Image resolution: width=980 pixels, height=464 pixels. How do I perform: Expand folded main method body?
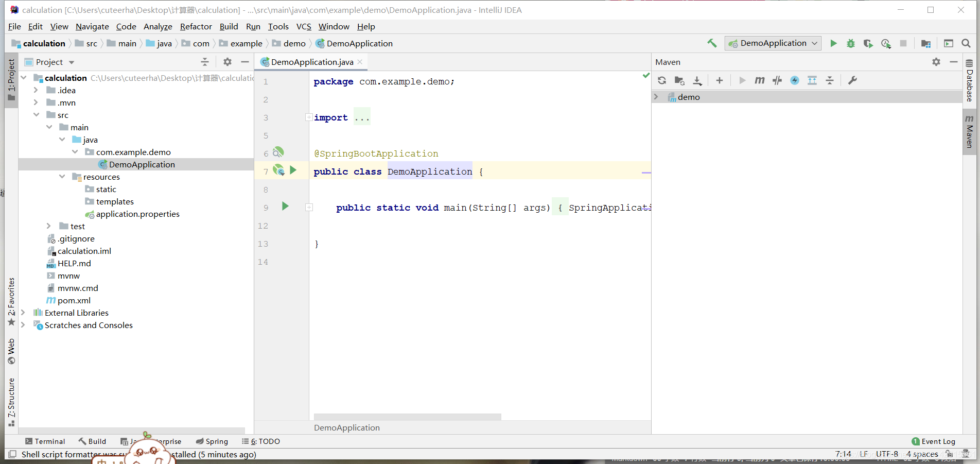(309, 208)
